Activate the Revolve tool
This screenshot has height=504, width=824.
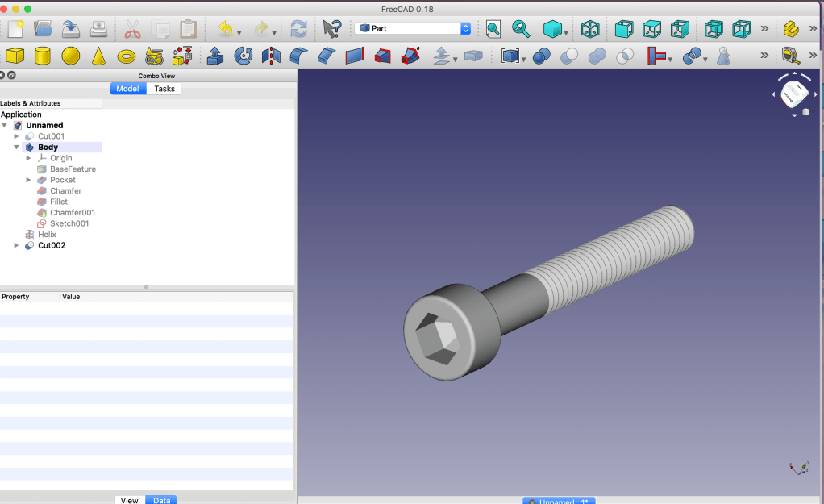point(243,56)
